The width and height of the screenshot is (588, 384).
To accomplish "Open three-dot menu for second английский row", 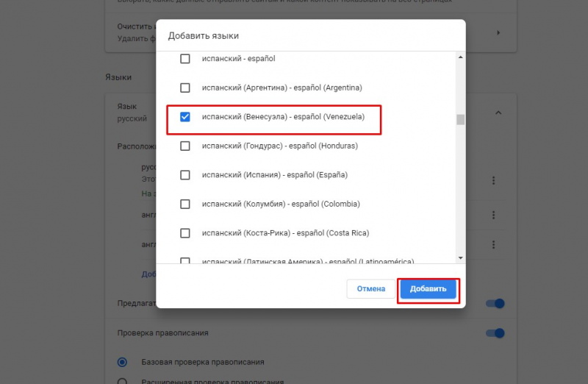I will point(494,244).
